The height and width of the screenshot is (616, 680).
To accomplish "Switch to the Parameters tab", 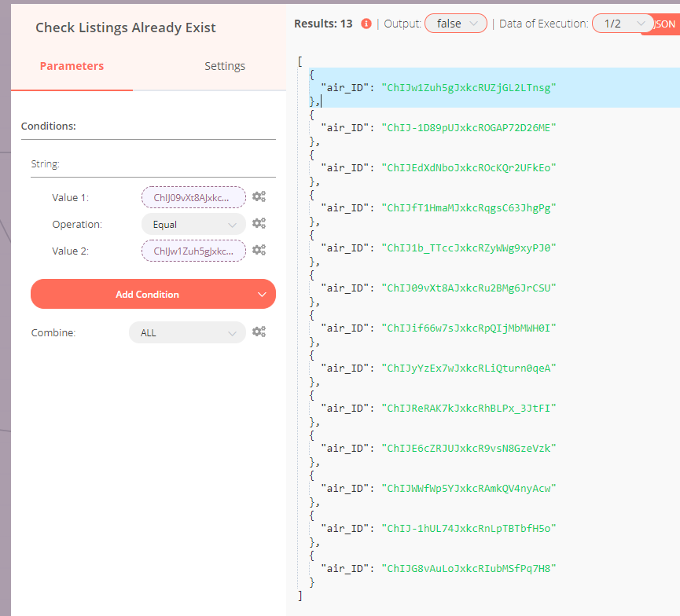I will click(x=72, y=66).
